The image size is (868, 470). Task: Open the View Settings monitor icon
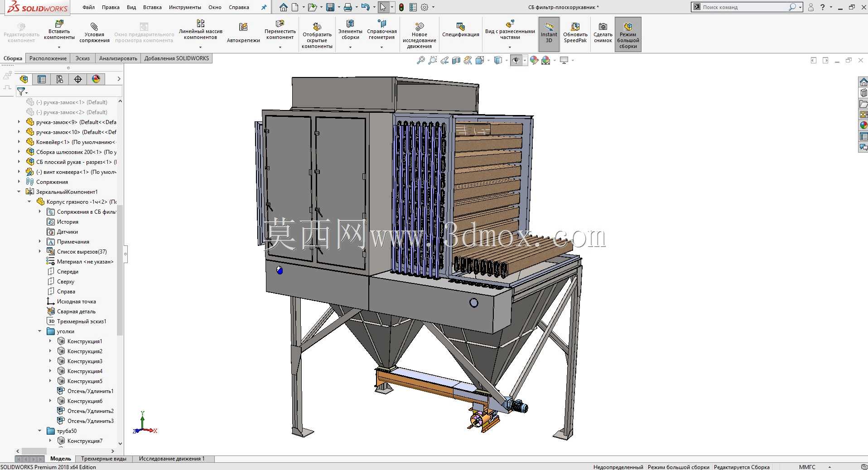(x=564, y=60)
